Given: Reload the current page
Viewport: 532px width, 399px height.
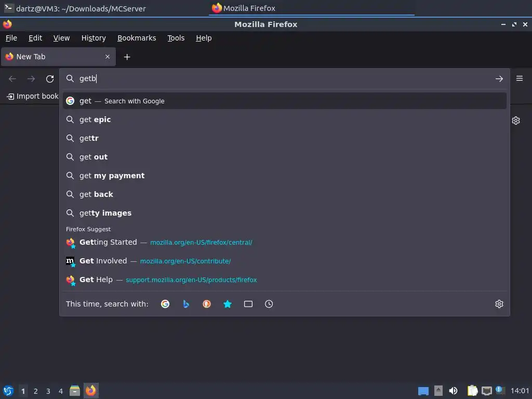Looking at the screenshot, I should 50,79.
